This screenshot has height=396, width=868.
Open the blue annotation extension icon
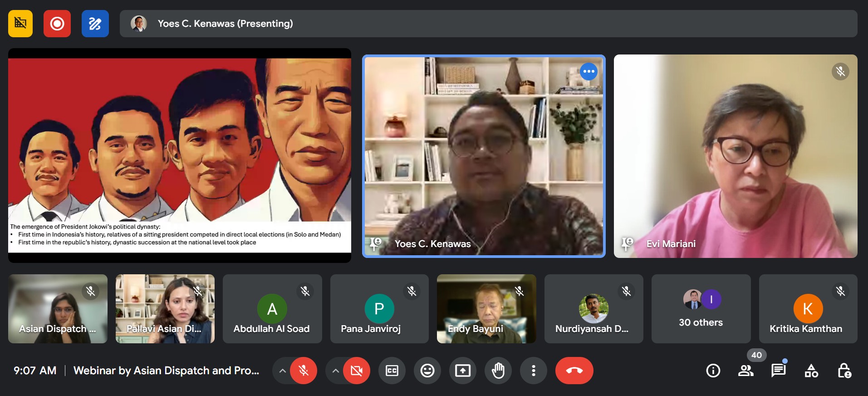coord(95,23)
